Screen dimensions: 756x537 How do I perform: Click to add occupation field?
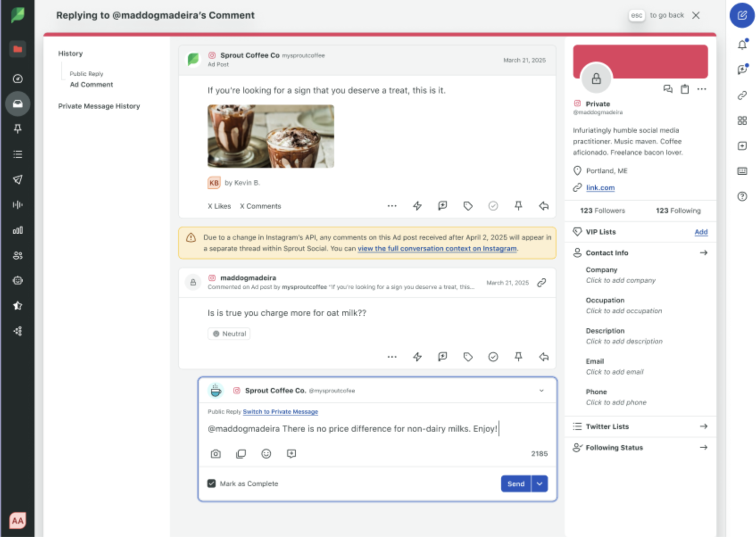tap(624, 311)
